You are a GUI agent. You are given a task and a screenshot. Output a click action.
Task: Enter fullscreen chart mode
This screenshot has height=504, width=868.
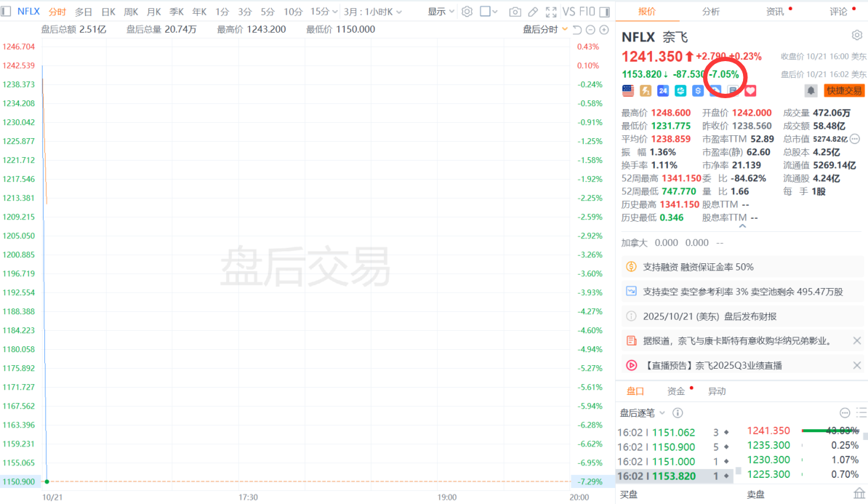pyautogui.click(x=550, y=12)
